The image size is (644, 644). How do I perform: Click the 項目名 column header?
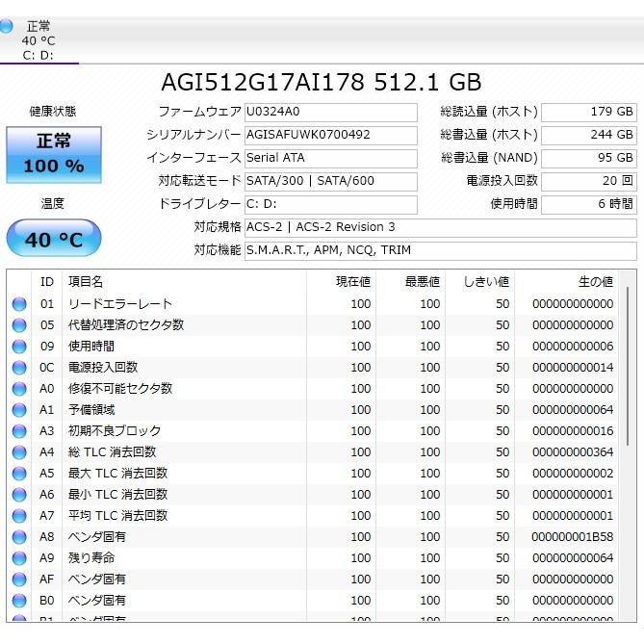tap(184, 282)
